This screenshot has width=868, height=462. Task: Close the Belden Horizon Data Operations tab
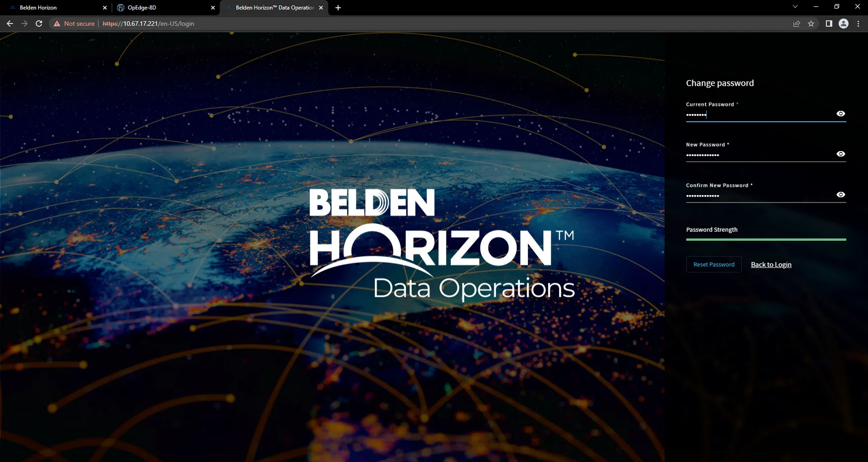coord(321,8)
